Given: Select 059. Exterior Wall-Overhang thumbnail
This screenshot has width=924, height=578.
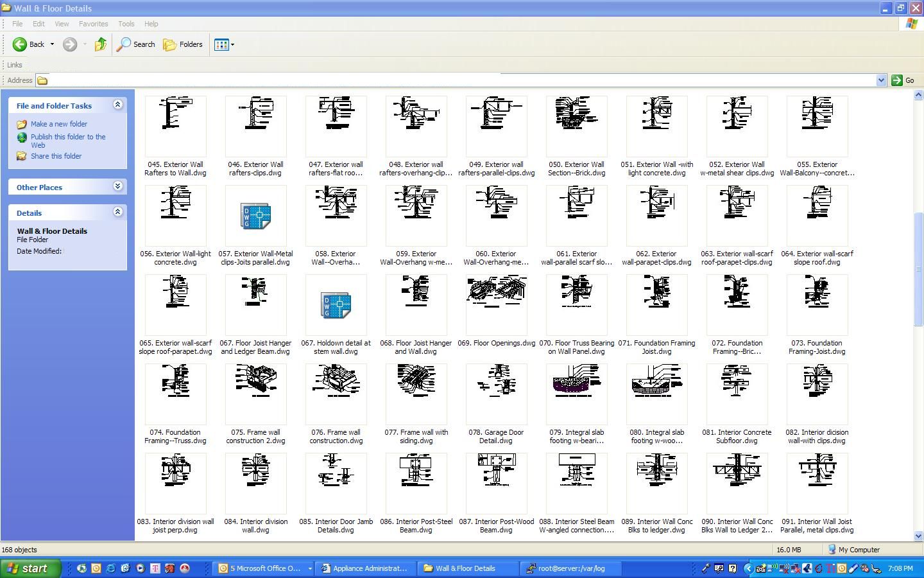Looking at the screenshot, I should [416, 216].
